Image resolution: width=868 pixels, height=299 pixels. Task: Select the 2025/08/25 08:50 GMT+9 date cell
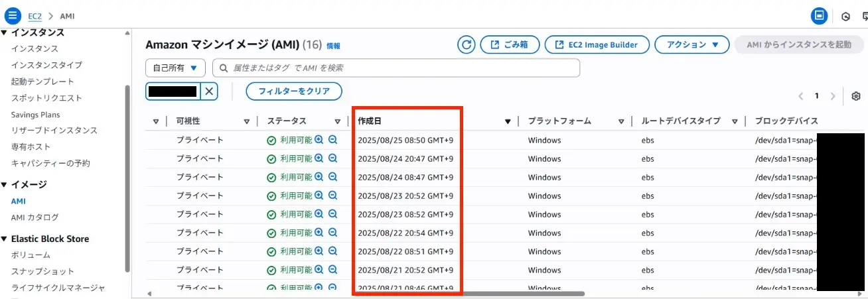[x=405, y=141]
